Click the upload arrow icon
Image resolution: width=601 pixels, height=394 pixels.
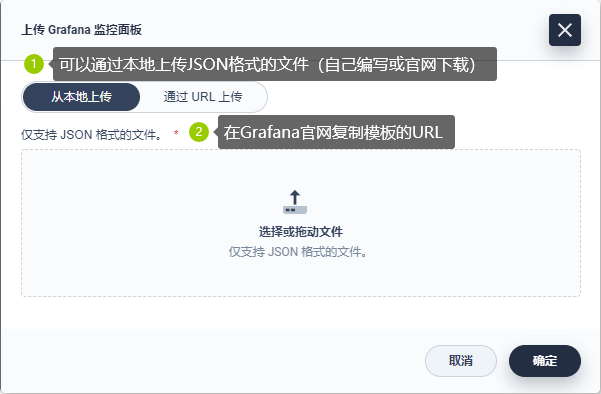pyautogui.click(x=295, y=202)
